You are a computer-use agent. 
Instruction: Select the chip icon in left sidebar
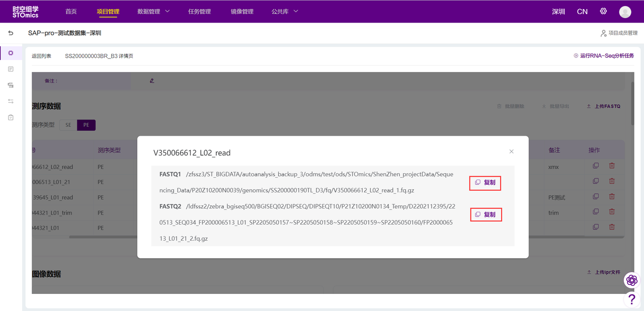click(x=11, y=53)
